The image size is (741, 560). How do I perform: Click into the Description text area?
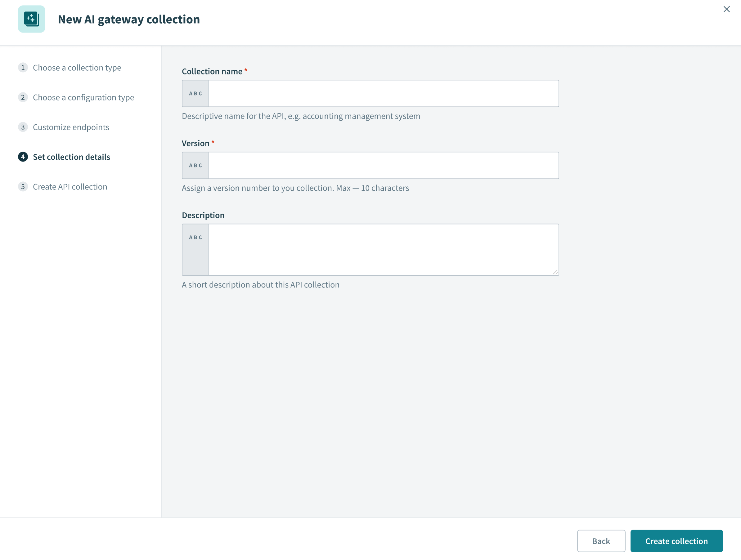[384, 250]
